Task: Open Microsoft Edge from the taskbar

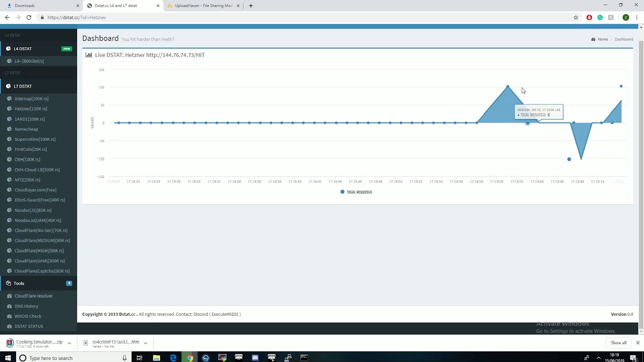Action: [x=173, y=358]
